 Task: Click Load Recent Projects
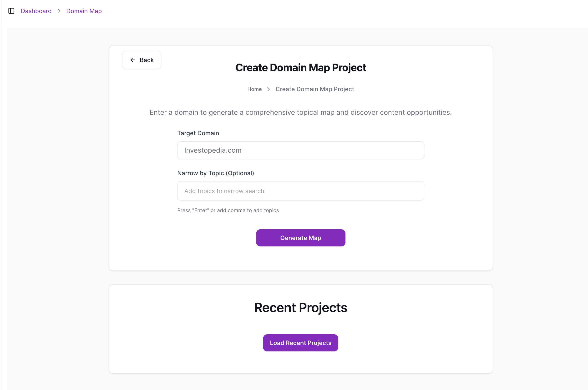pos(300,343)
